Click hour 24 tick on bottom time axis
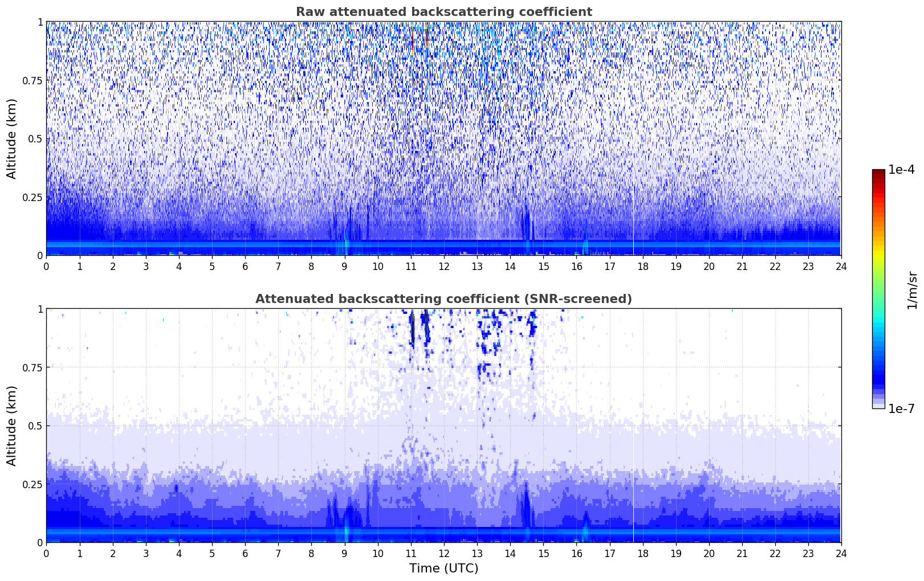Screen dimensions: 924x581 pyautogui.click(x=841, y=553)
